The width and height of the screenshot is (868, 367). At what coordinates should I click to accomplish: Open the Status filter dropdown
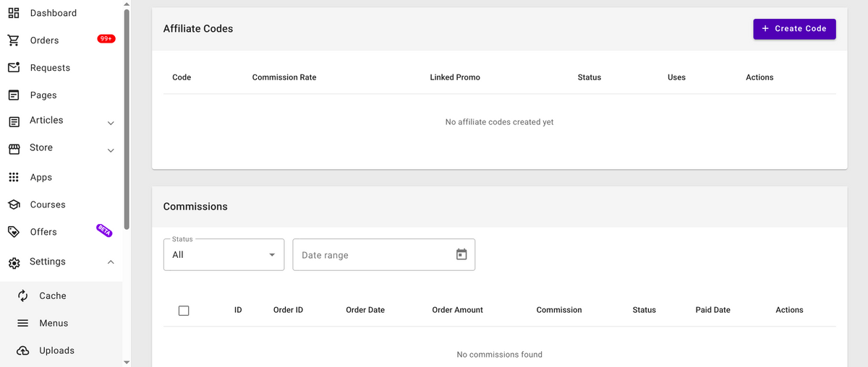(x=224, y=255)
